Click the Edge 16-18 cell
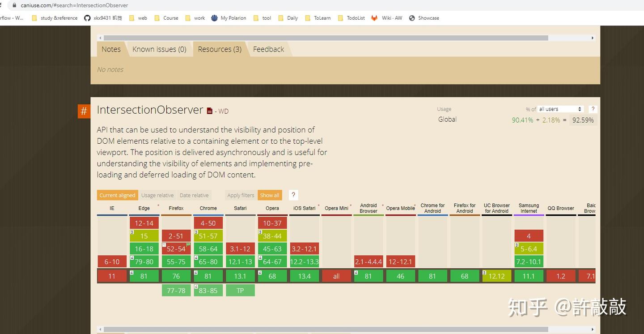Screen dimensions: 644x334 [x=144, y=249]
